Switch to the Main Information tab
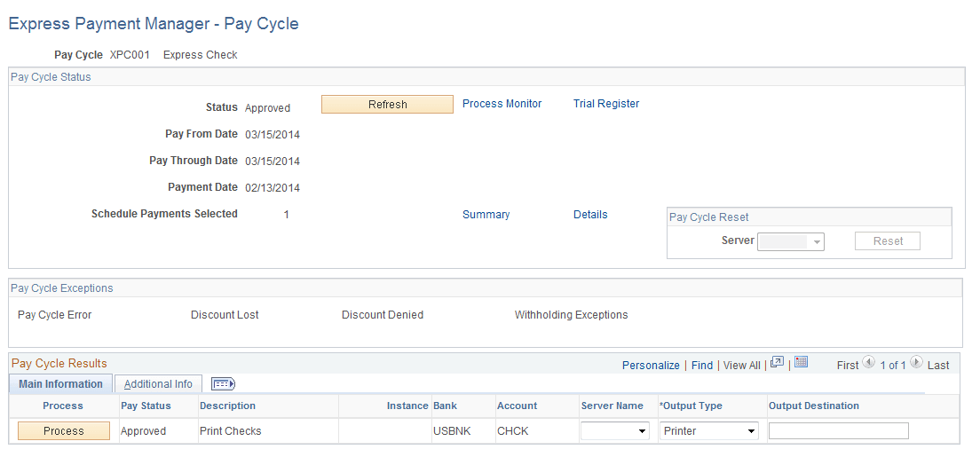This screenshot has height=457, width=980. click(60, 384)
